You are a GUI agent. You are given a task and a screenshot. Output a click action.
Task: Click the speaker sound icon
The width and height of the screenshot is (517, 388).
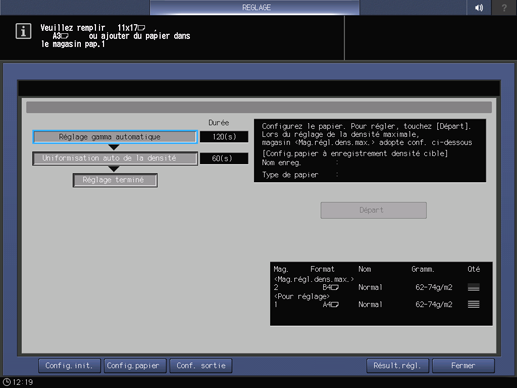point(479,8)
